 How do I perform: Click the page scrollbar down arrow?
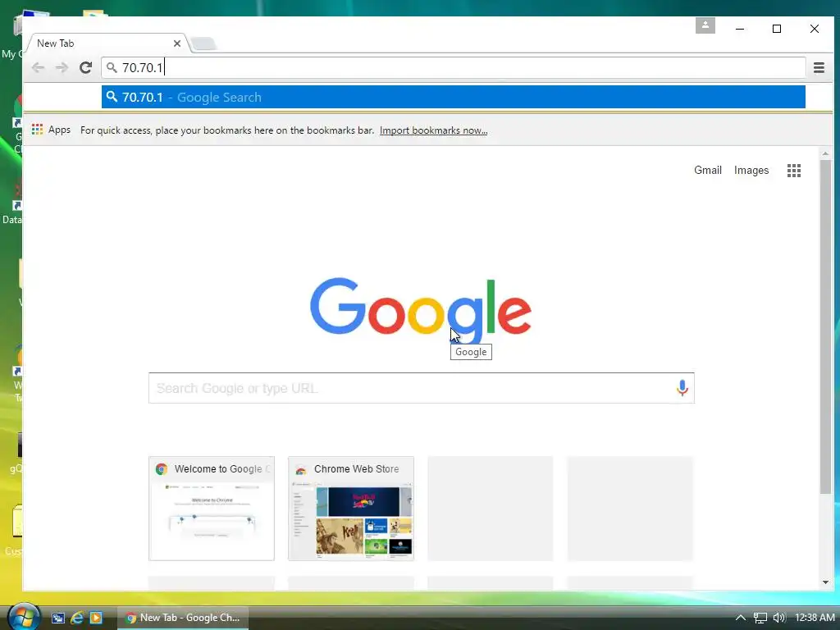click(825, 582)
